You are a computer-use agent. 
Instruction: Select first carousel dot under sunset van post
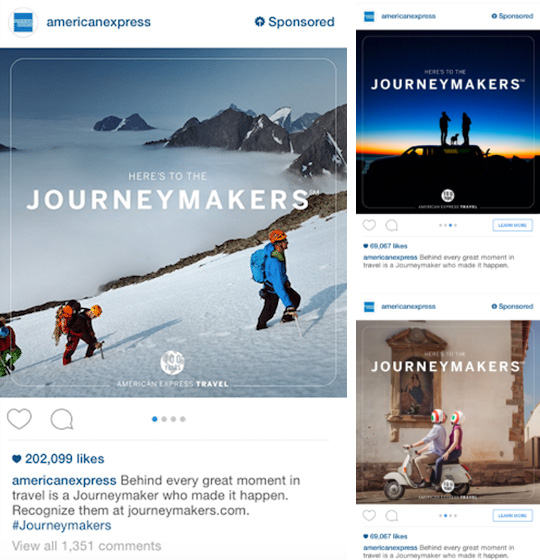click(441, 225)
